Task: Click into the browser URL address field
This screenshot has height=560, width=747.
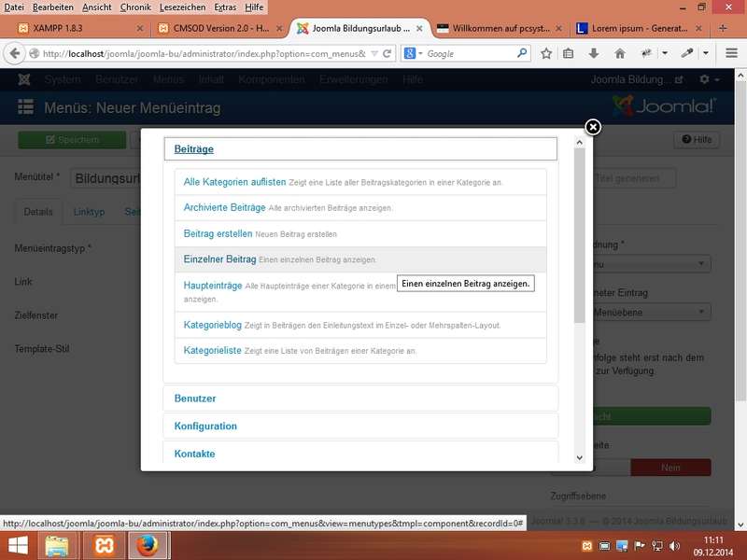Action: pyautogui.click(x=204, y=53)
